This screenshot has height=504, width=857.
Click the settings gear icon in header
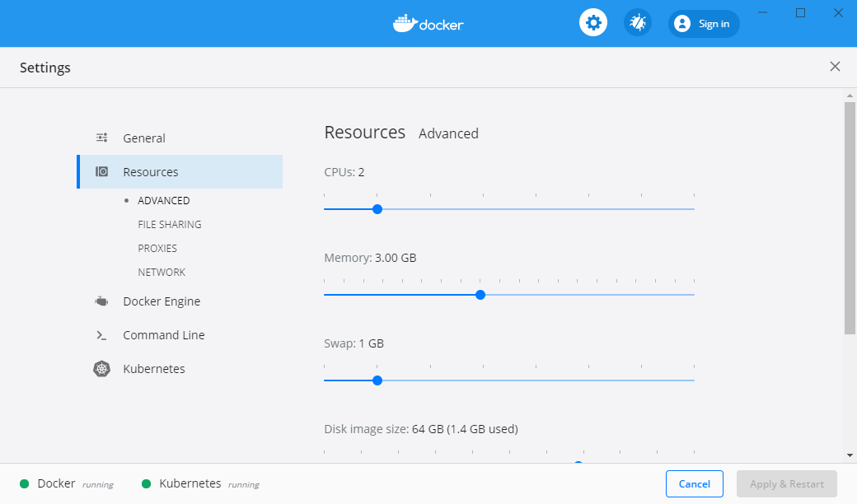tap(592, 23)
